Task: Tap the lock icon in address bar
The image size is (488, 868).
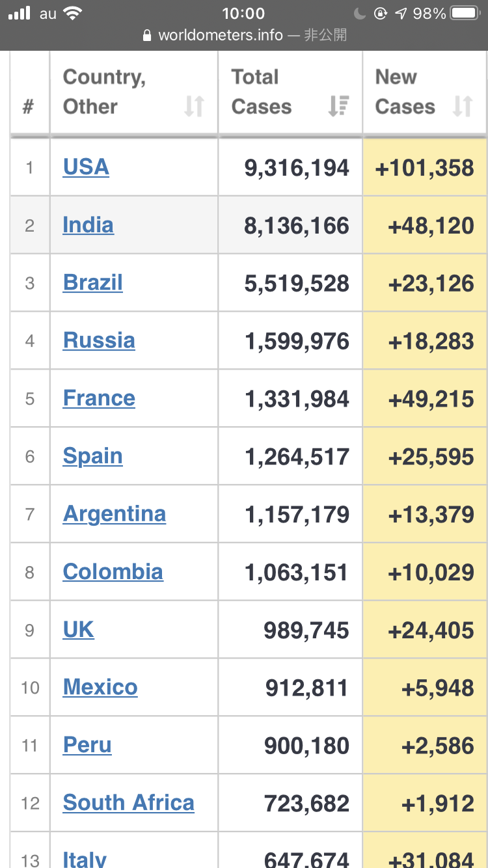Action: point(147,35)
